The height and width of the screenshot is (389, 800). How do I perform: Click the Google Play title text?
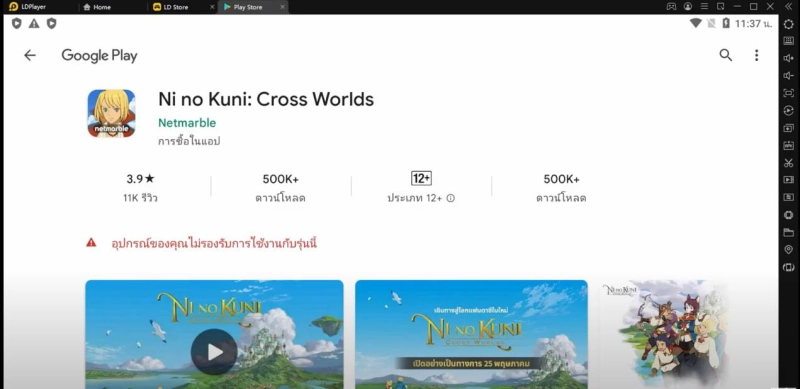pyautogui.click(x=99, y=56)
